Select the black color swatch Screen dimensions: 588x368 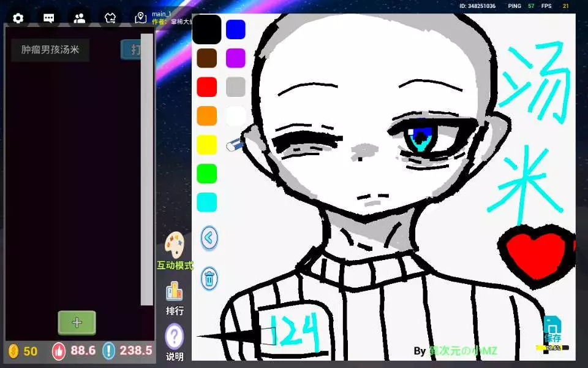point(206,29)
